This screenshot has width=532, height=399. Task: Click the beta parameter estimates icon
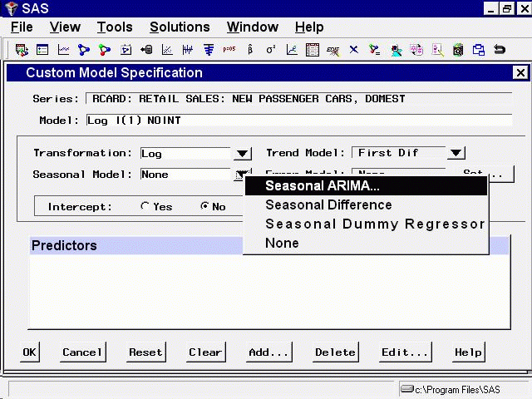250,50
